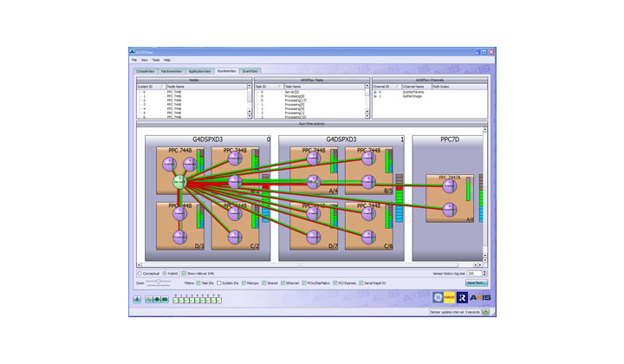This screenshot has height=364, width=624.
Task: Click the yellow Fanuc logo icon
Action: click(x=449, y=297)
